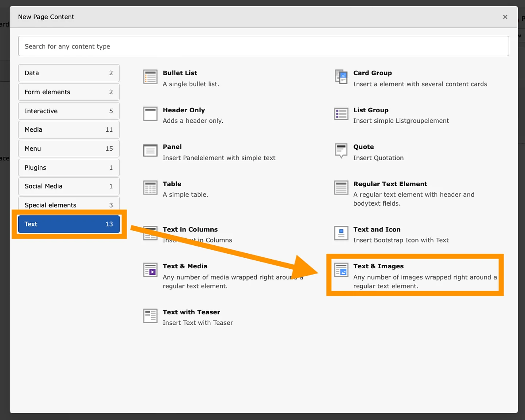Switch to the Plugins category
Screen dimensions: 525x420
(x=69, y=168)
